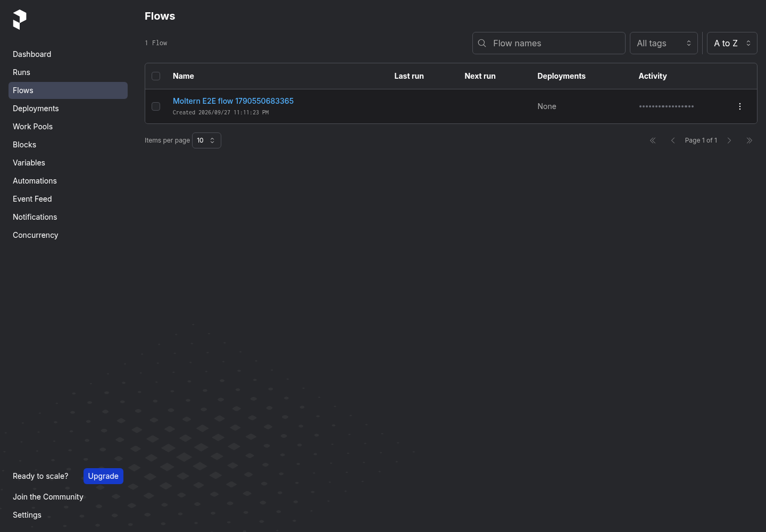Image resolution: width=766 pixels, height=532 pixels.
Task: Open Dashboard in the sidebar
Action: (x=68, y=54)
